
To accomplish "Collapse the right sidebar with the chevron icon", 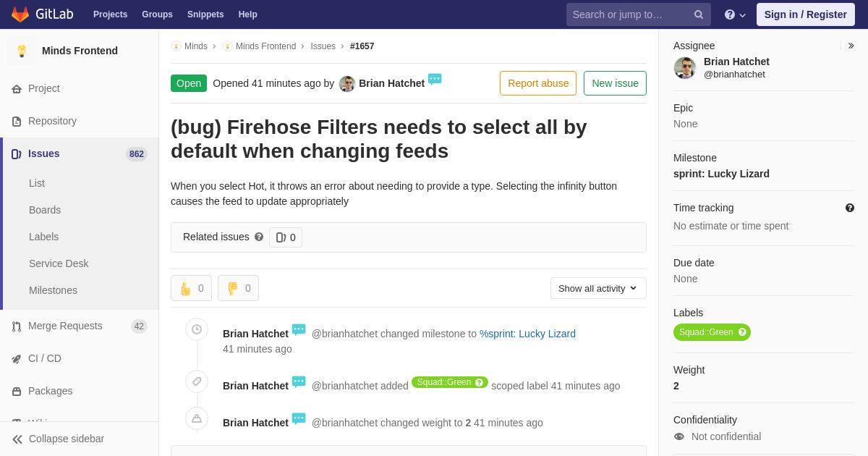I will coord(851,46).
